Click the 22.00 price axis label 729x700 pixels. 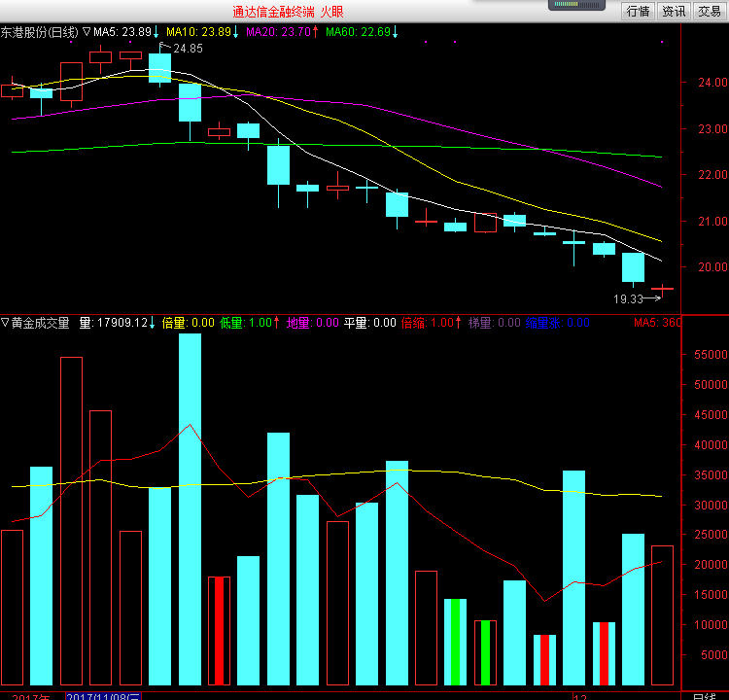click(712, 175)
